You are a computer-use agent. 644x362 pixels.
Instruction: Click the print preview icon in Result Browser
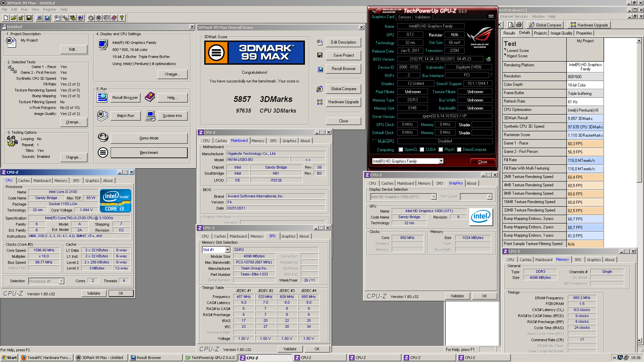click(511, 25)
